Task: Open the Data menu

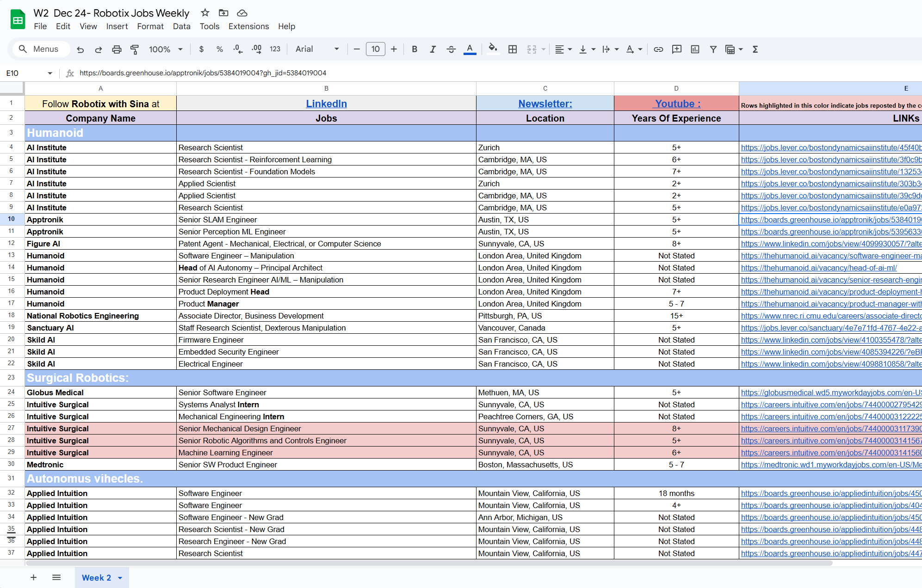Action: click(x=182, y=26)
